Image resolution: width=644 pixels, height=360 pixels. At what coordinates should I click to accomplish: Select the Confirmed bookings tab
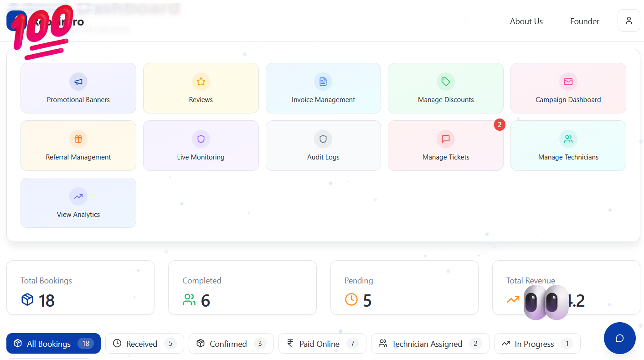pos(231,343)
